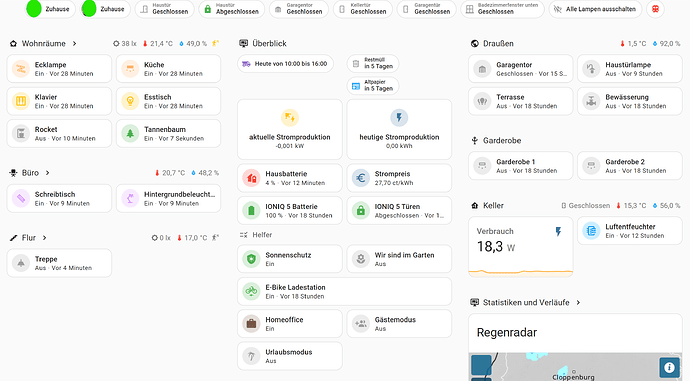Toggle the Ecklampe light icon
Image resolution: width=690 pixels, height=381 pixels.
click(21, 69)
